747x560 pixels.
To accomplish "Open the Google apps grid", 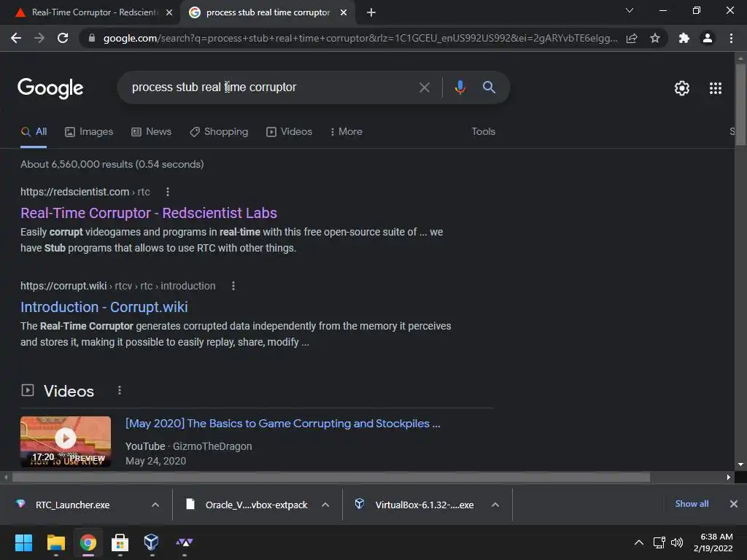I will click(715, 88).
